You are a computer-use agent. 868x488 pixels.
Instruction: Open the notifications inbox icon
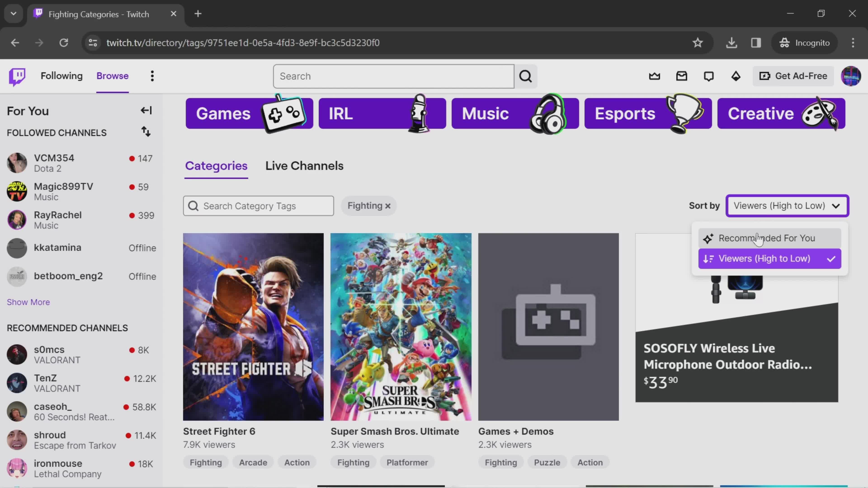(x=681, y=76)
